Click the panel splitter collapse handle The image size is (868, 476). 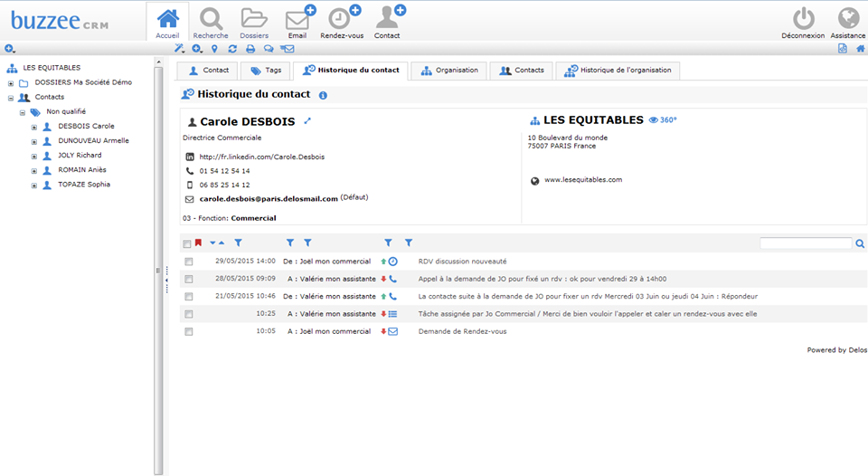pos(166,281)
